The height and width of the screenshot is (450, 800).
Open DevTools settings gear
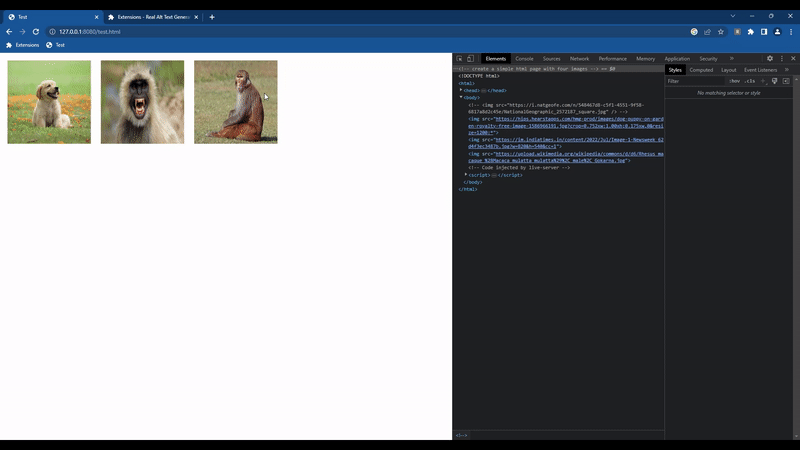(x=770, y=59)
